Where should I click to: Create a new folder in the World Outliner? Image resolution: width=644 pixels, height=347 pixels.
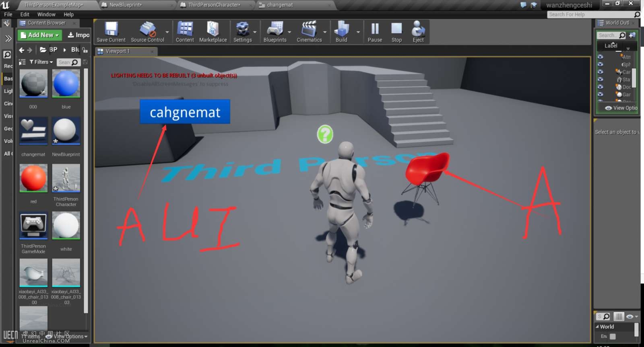point(632,35)
